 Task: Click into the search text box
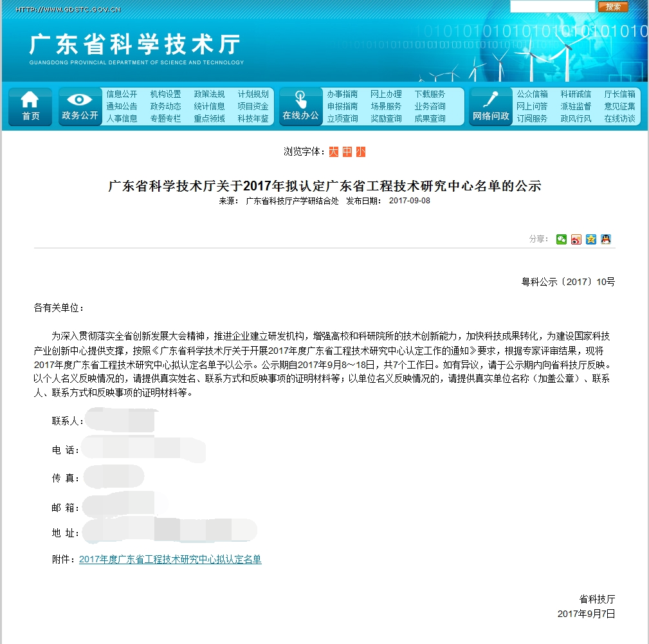(x=553, y=6)
